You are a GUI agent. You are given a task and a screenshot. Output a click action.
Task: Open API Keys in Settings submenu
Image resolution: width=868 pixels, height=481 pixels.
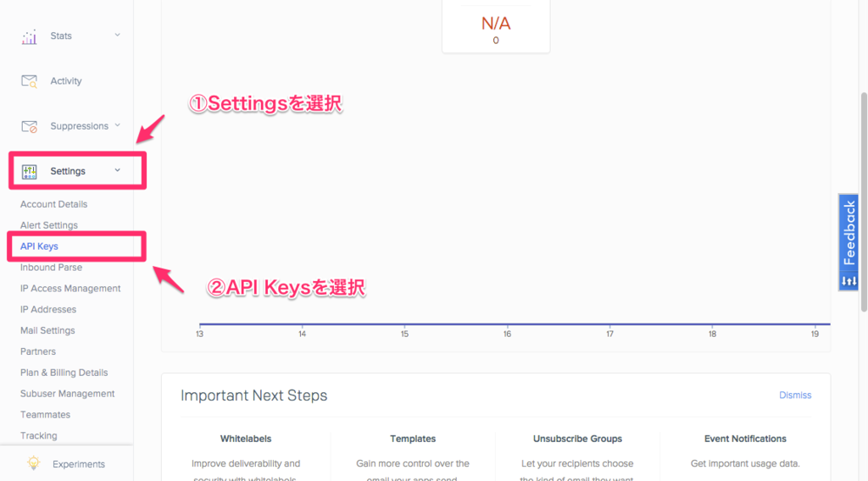click(39, 246)
